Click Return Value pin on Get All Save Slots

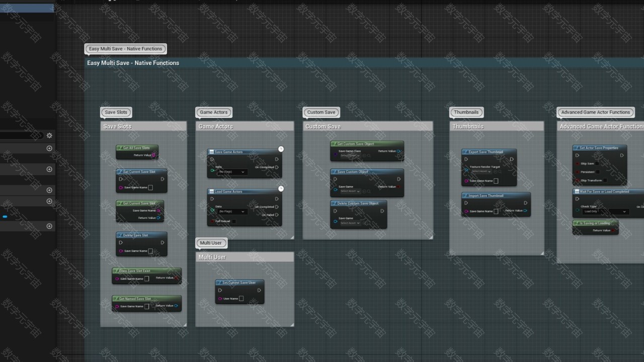click(154, 155)
